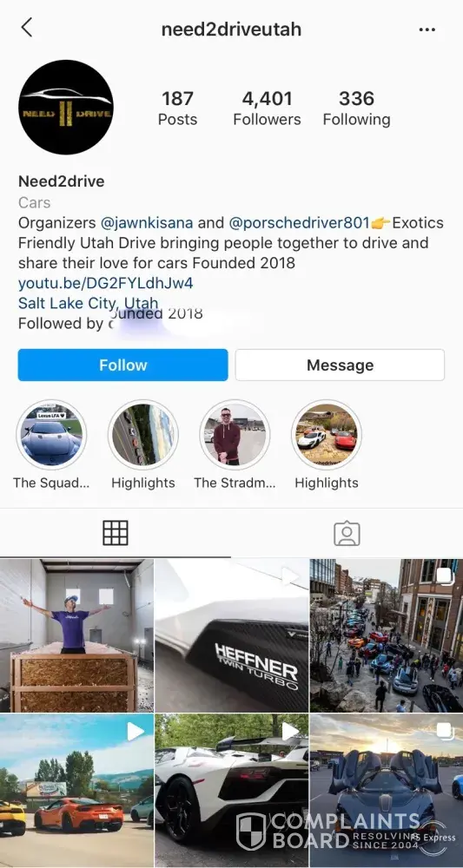Open the @porschedriver801 profile link
Viewport: 463px width, 868px height.
[x=299, y=222]
